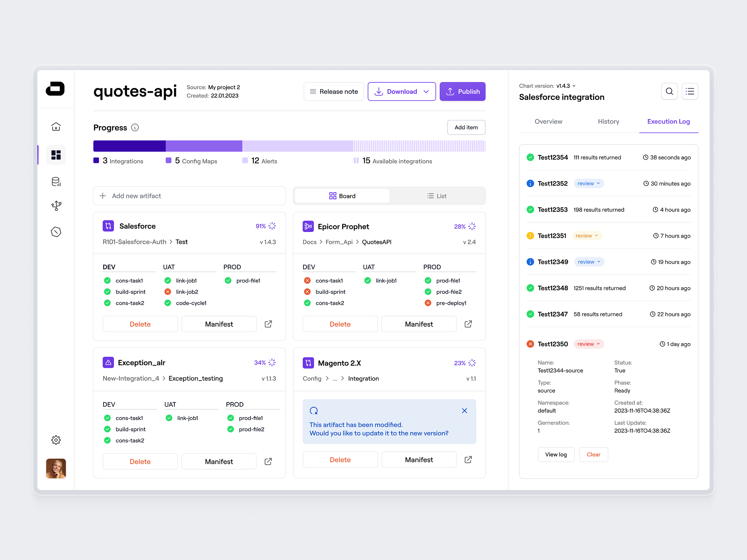The width and height of the screenshot is (747, 560).
Task: Delete the Exception_alr artifact
Action: (x=140, y=461)
